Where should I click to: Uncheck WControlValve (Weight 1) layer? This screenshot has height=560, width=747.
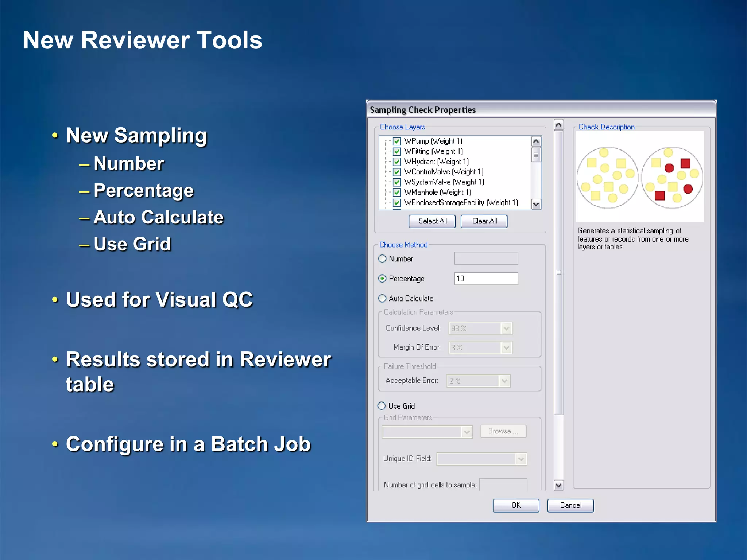(397, 172)
